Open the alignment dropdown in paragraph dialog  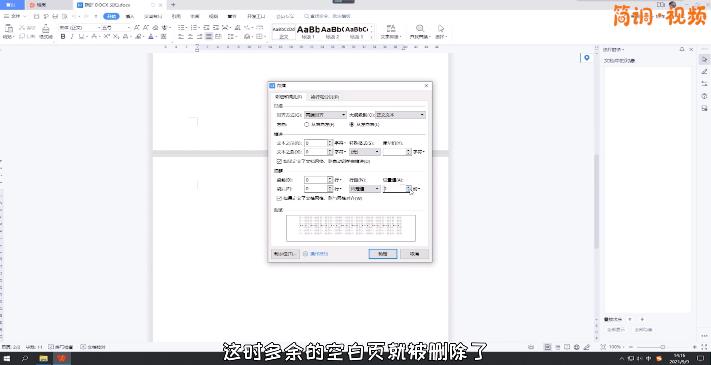pyautogui.click(x=326, y=115)
